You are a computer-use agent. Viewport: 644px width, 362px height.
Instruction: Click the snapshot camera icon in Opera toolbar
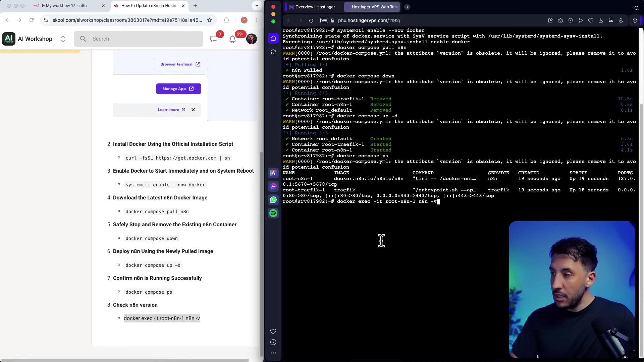click(x=560, y=20)
